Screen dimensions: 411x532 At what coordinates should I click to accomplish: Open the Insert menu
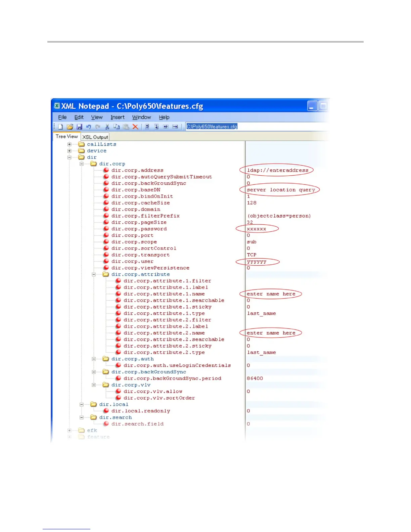pyautogui.click(x=118, y=117)
